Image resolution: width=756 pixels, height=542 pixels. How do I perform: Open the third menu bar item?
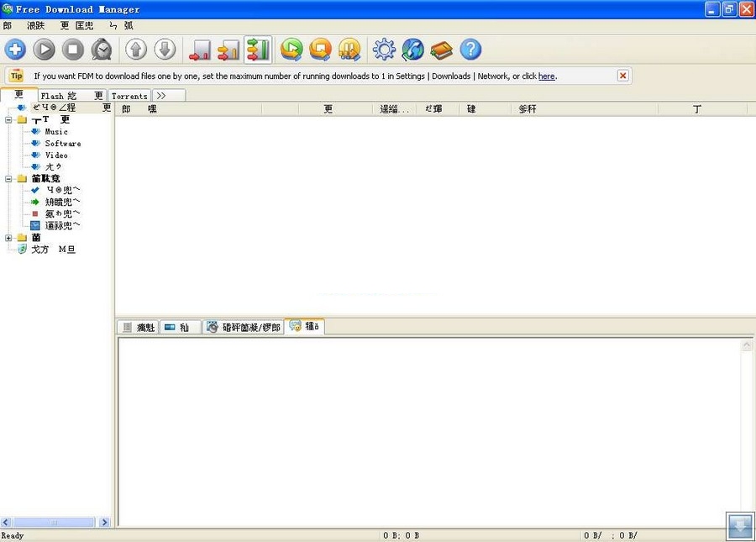77,25
